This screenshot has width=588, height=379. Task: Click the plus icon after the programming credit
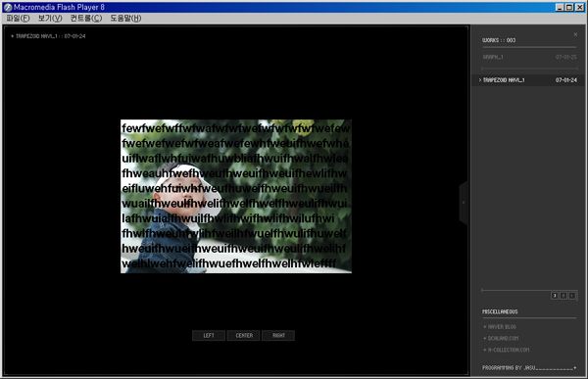coord(575,368)
